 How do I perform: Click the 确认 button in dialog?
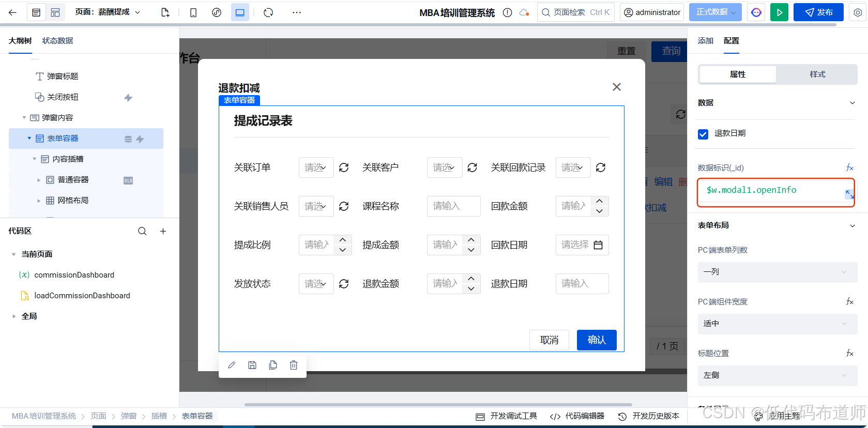597,340
